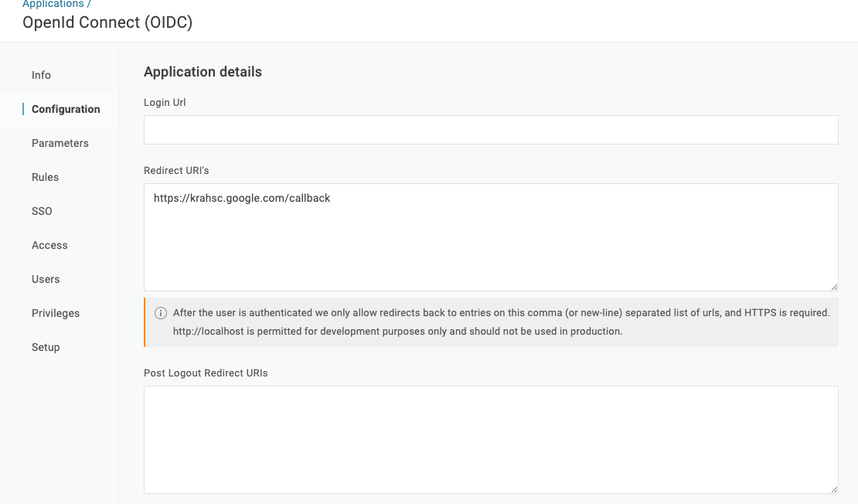
Task: Click the info icon in the redirect notice
Action: (161, 313)
